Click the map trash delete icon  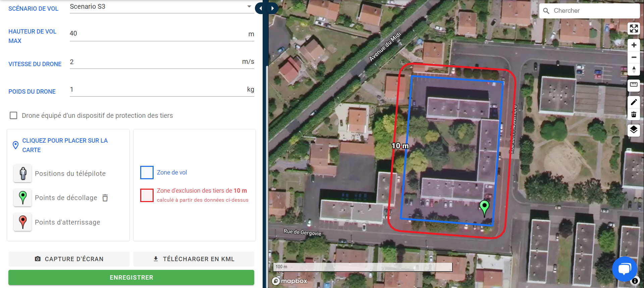click(634, 114)
